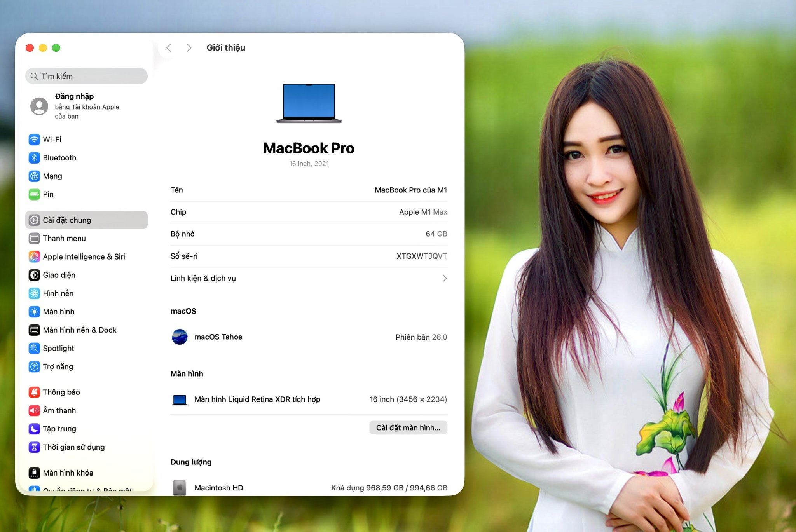796x532 pixels.
Task: Select the Bluetooth sidebar icon
Action: click(34, 158)
